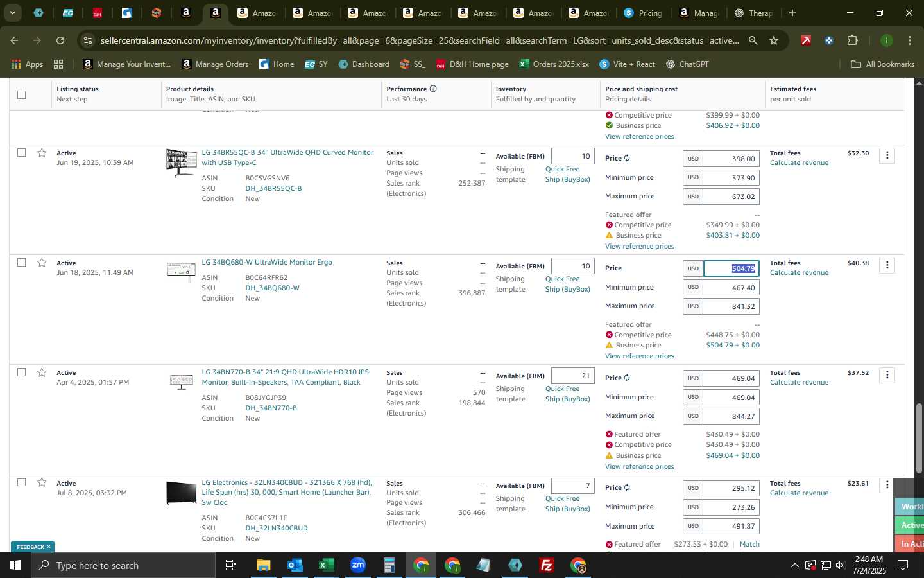
Task: Open actions menu for the $32.30 fees row
Action: [887, 155]
